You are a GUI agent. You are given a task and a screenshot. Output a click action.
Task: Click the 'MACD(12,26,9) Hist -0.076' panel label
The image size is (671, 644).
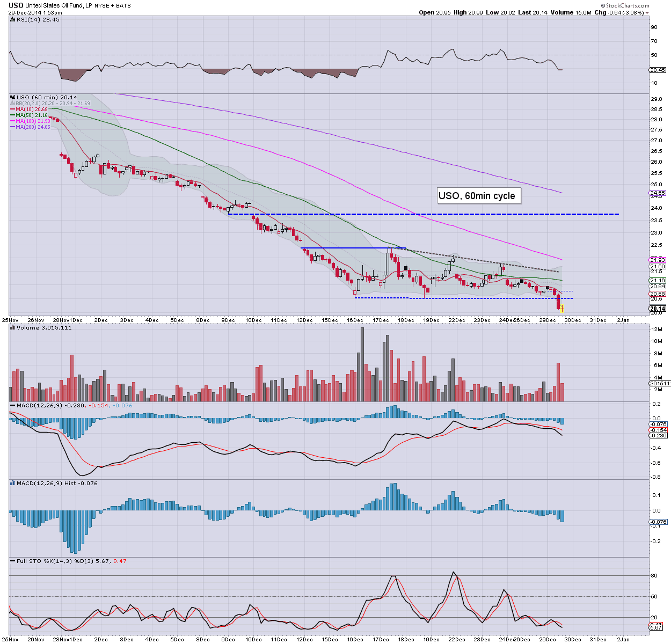56,483
